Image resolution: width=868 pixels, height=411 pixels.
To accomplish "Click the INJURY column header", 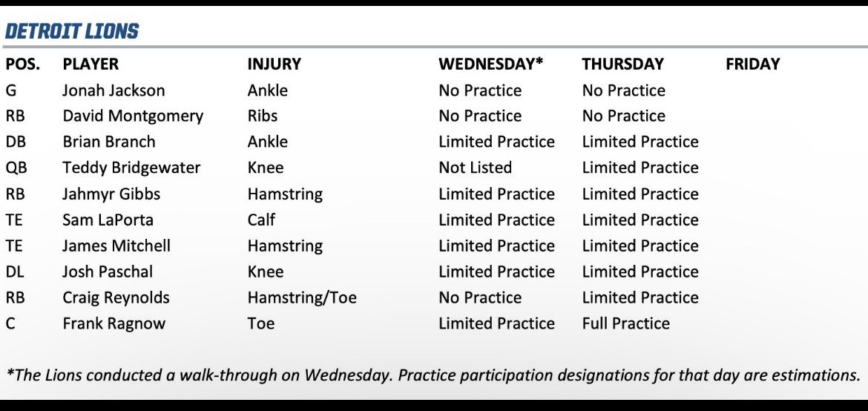I will click(x=274, y=65).
